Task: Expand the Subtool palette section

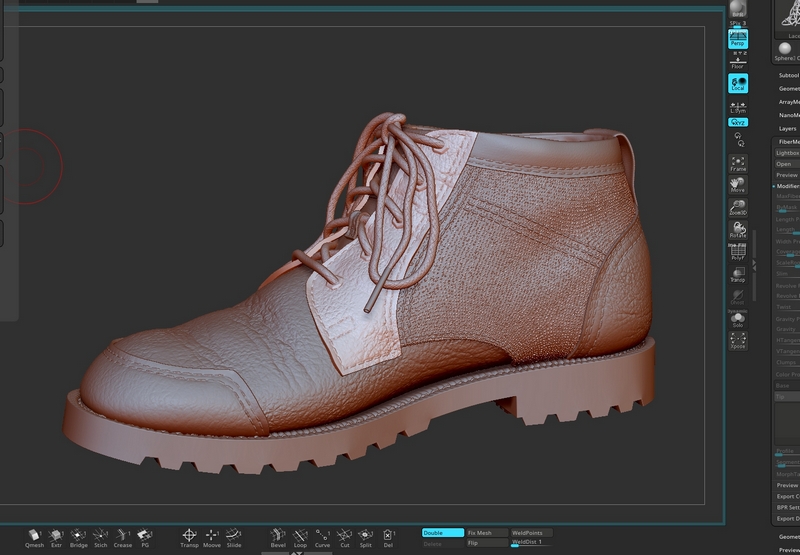Action: tap(788, 75)
